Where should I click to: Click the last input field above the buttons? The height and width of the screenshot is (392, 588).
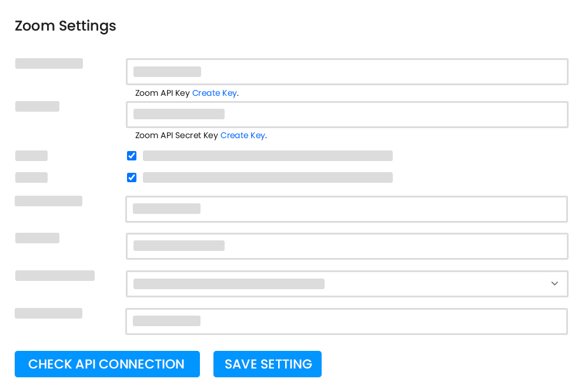pos(346,321)
